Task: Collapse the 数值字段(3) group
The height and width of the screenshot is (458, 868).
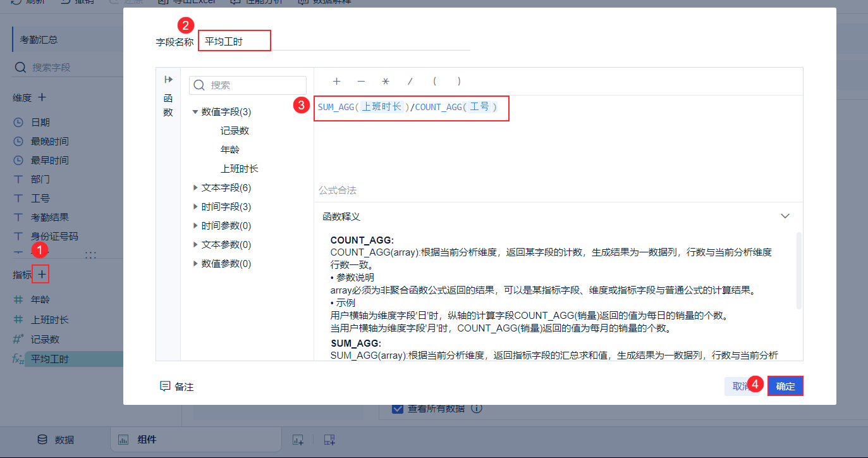Action: [x=195, y=112]
